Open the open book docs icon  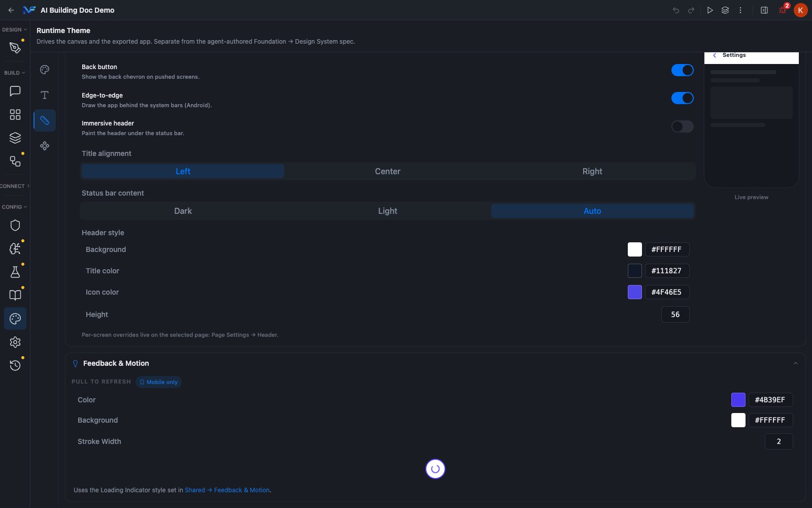click(x=15, y=295)
